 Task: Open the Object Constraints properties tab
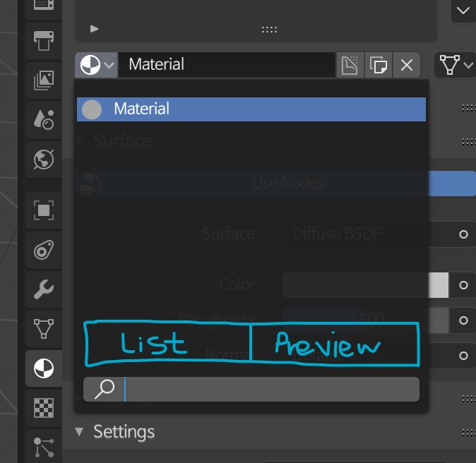[x=44, y=250]
